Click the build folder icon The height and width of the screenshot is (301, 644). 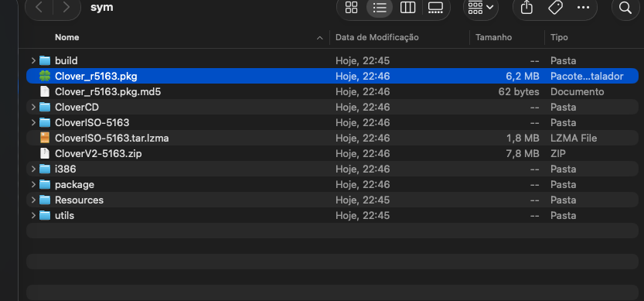(x=45, y=61)
